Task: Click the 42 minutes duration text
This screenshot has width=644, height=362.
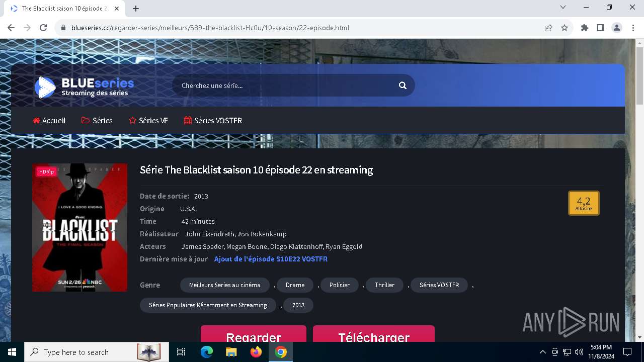Action: (x=198, y=221)
